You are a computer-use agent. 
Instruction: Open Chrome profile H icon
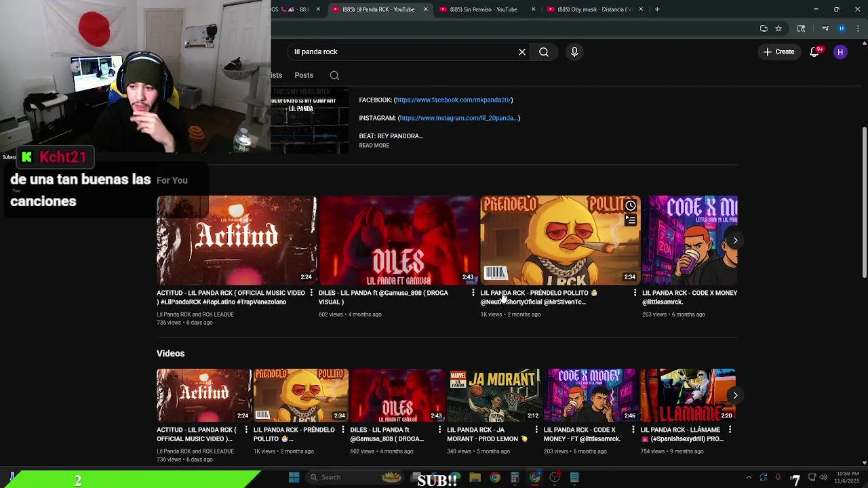pyautogui.click(x=842, y=28)
